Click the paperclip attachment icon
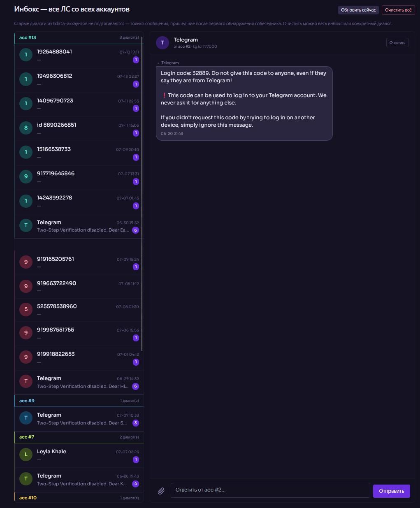Viewport: 420px width, 508px height. coord(161,491)
